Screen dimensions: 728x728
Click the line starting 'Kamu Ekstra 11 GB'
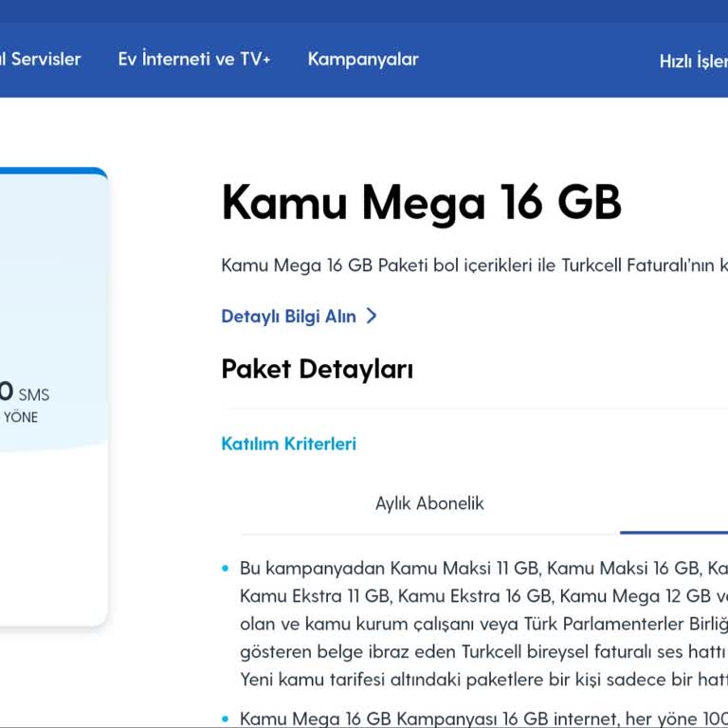point(483,596)
